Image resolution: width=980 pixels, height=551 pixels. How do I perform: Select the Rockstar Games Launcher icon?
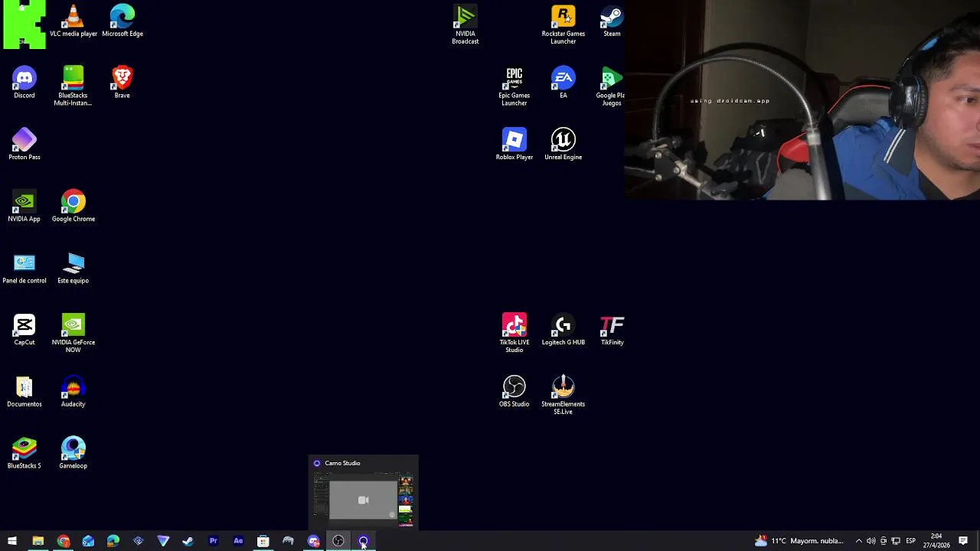coord(563,24)
